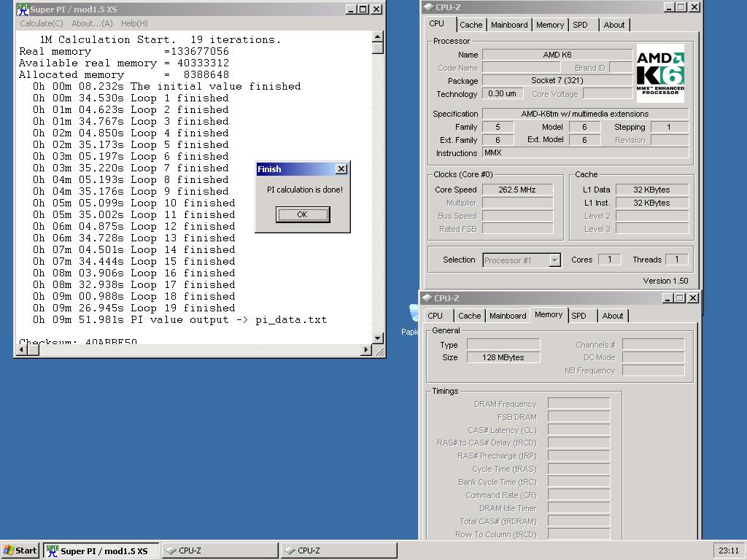
Task: Click the 'Real memory =133677056' line
Action: (x=124, y=52)
